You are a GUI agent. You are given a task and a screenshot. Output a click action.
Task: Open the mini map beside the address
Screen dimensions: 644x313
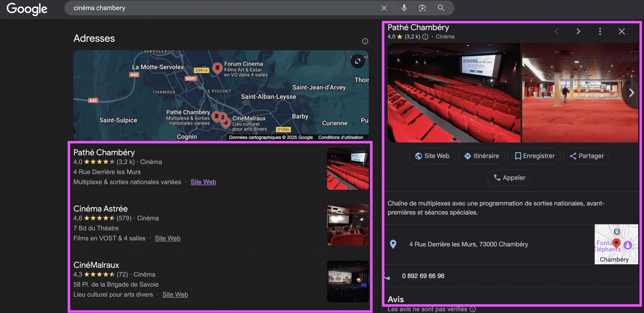[x=616, y=244]
